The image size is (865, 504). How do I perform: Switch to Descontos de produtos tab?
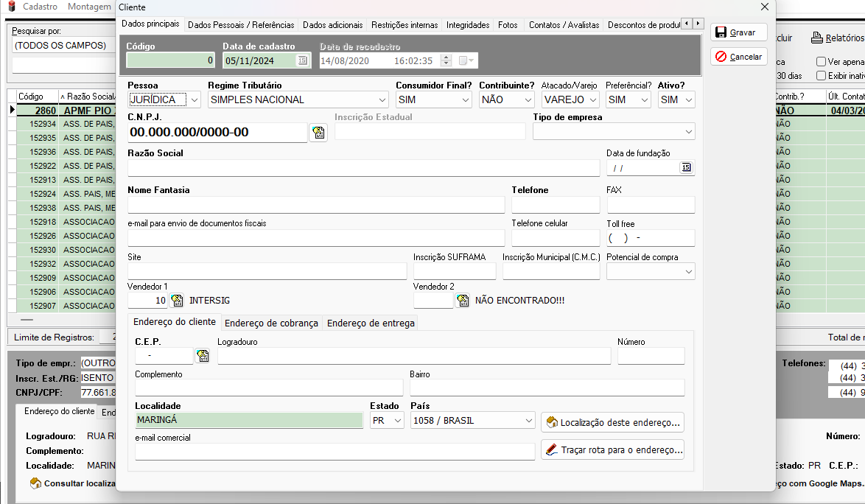pyautogui.click(x=643, y=25)
